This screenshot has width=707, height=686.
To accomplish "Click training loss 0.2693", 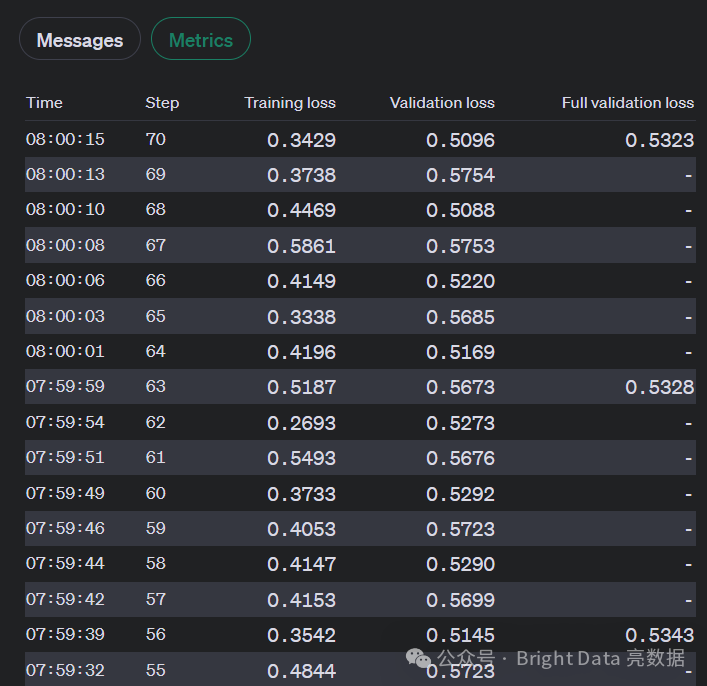I will coord(301,424).
